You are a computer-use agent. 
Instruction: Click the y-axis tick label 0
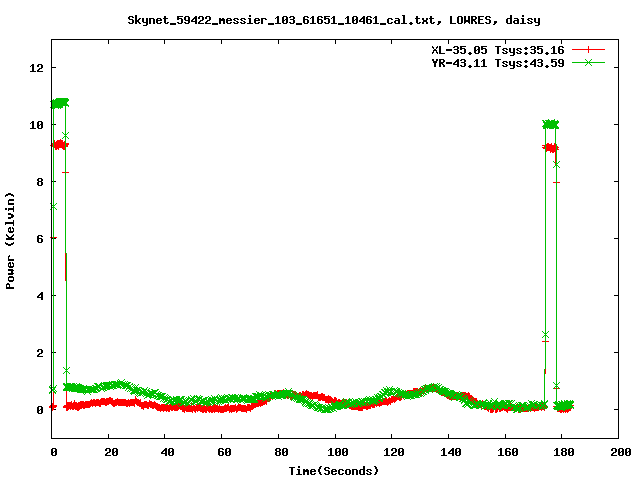click(40, 410)
